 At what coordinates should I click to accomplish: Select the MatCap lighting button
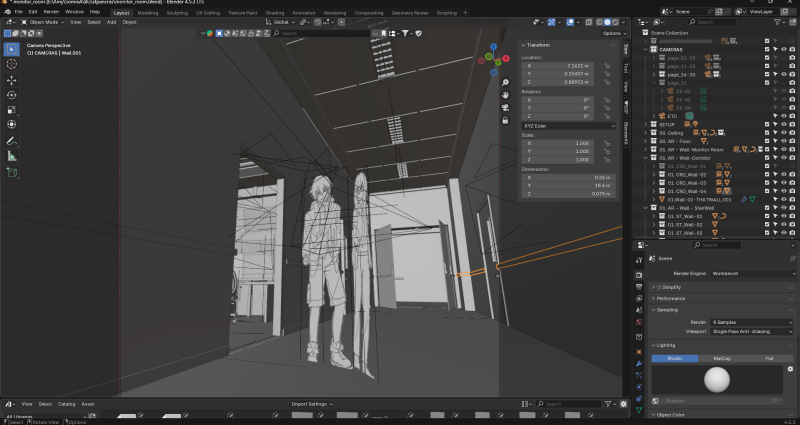(x=722, y=357)
